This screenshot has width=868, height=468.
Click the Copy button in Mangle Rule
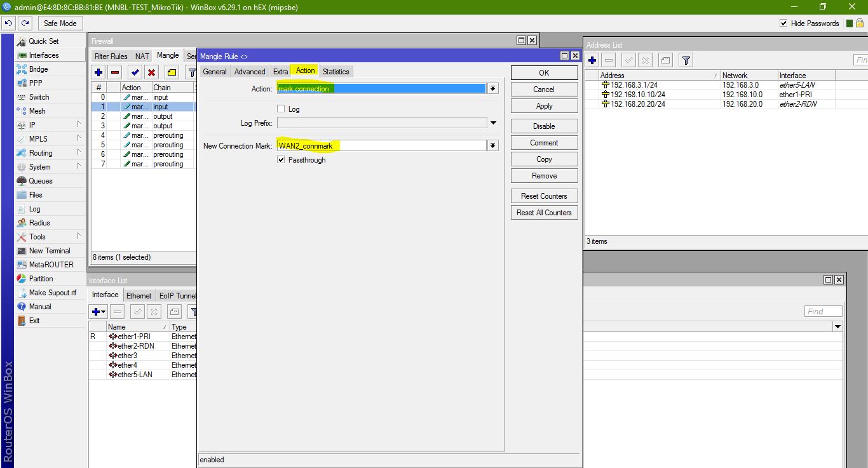(544, 159)
